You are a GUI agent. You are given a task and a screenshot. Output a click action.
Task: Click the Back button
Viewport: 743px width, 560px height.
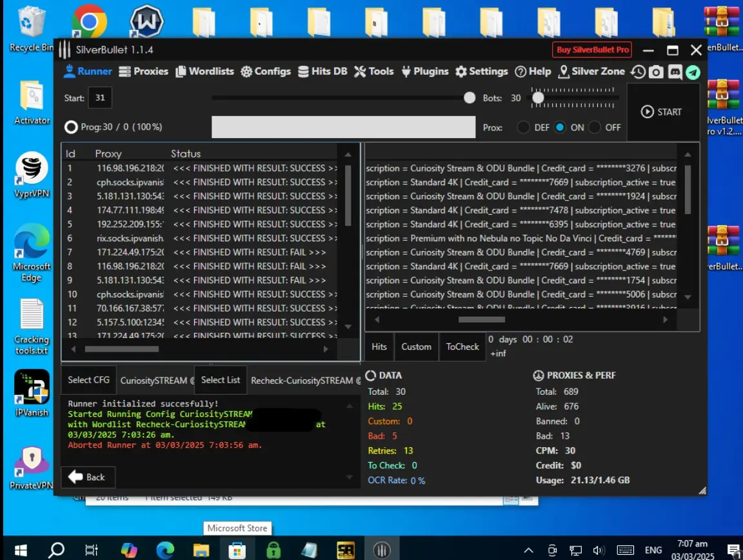(x=88, y=477)
